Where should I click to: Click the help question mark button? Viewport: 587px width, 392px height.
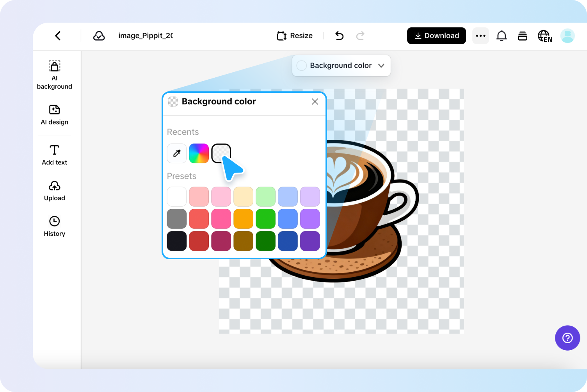(x=567, y=338)
